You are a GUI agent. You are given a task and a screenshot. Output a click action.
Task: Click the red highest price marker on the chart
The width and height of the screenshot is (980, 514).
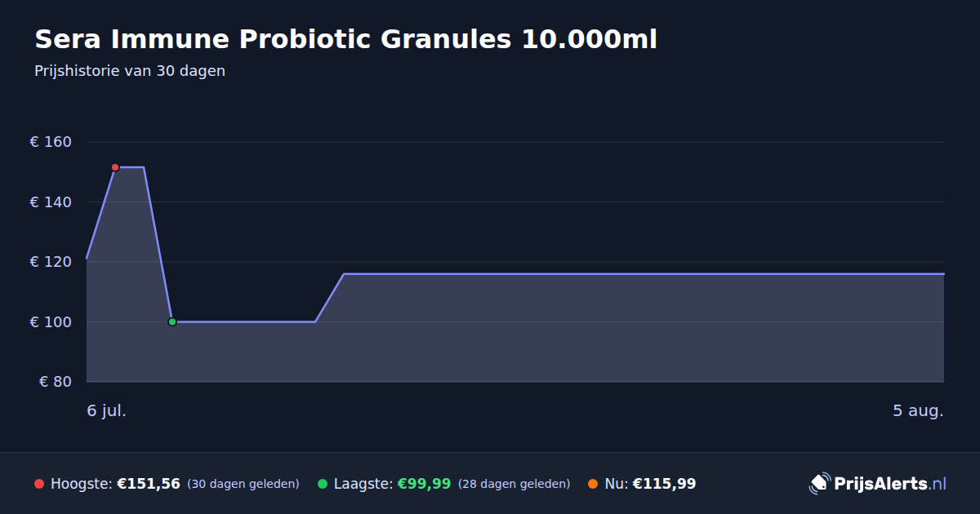pyautogui.click(x=115, y=167)
